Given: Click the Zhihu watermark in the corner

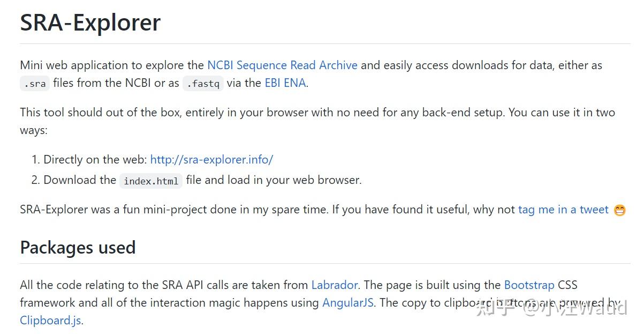Looking at the screenshot, I should click(551, 307).
